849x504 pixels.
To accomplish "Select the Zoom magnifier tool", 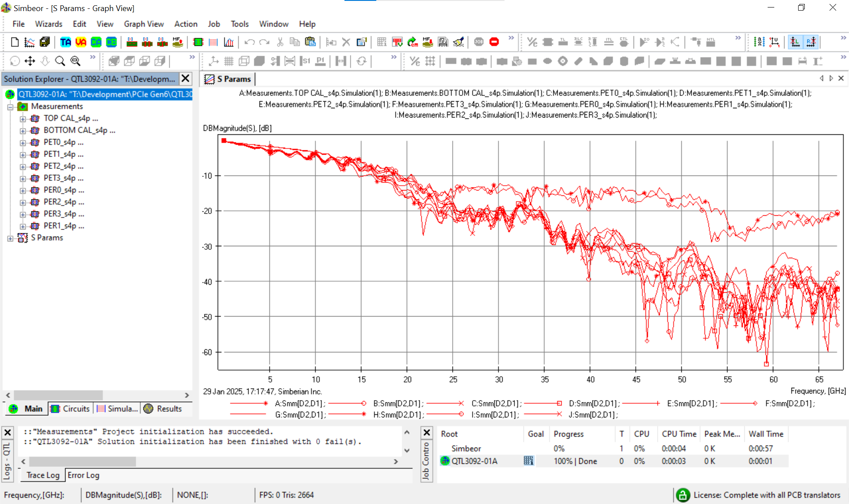I will [60, 61].
